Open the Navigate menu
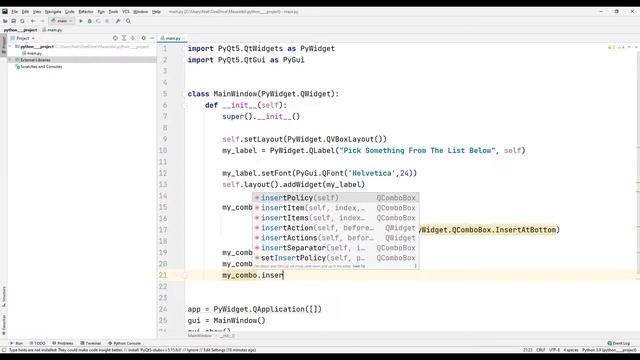 tap(53, 12)
